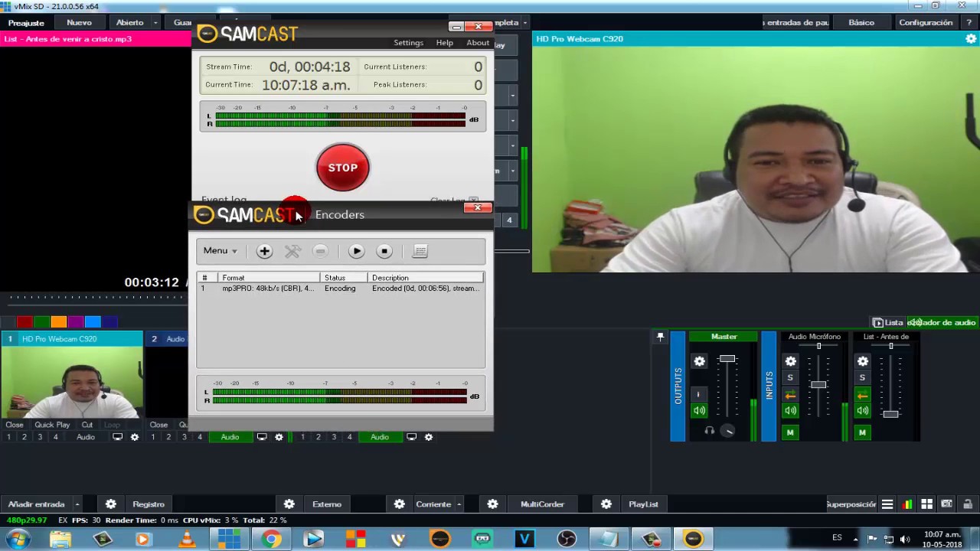Viewport: 980px width, 551px height.
Task: Open the Menu dropdown in the Encoders window
Action: pyautogui.click(x=220, y=251)
